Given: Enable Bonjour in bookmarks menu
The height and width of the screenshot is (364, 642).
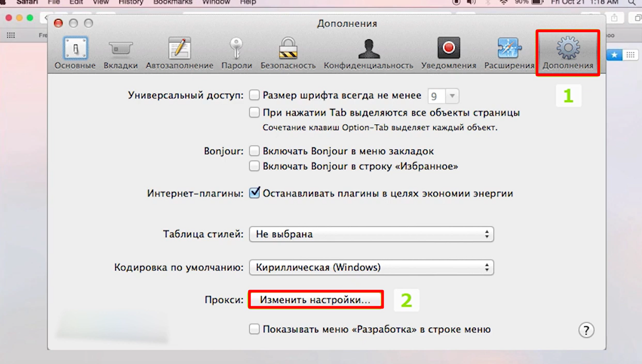Looking at the screenshot, I should click(254, 151).
